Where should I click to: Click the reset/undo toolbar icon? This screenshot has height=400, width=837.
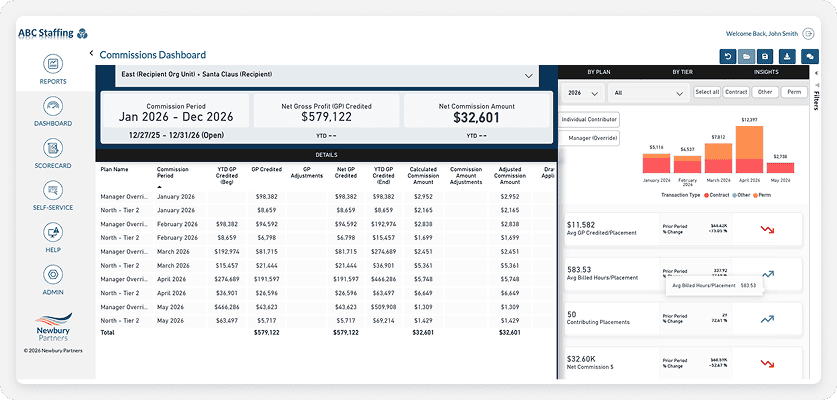point(727,56)
